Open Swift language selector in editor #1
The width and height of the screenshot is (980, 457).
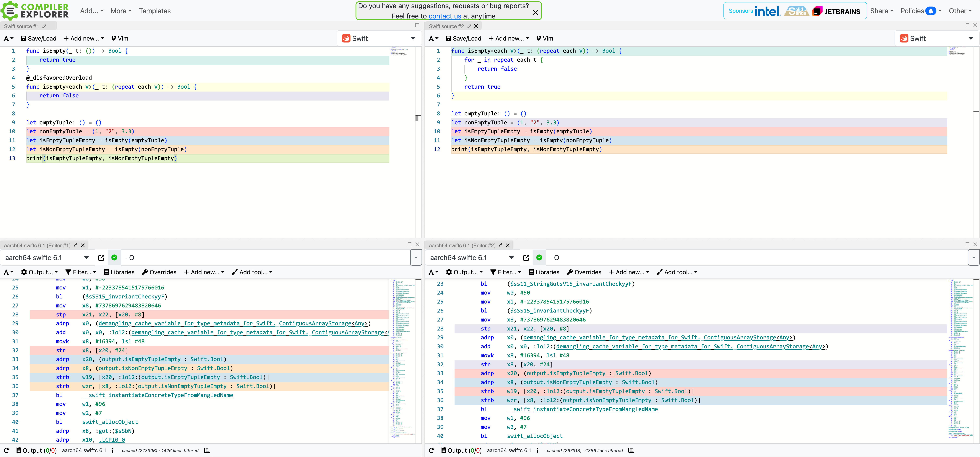(x=379, y=38)
